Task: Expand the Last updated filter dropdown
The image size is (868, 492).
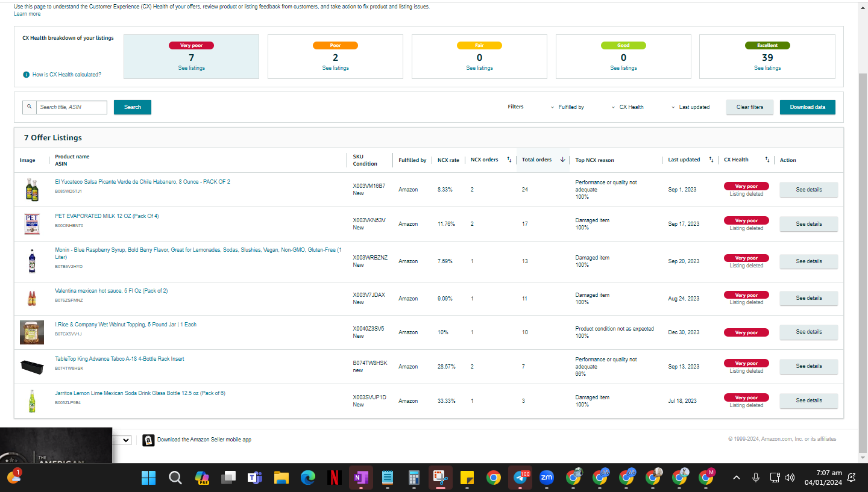Action: click(690, 107)
